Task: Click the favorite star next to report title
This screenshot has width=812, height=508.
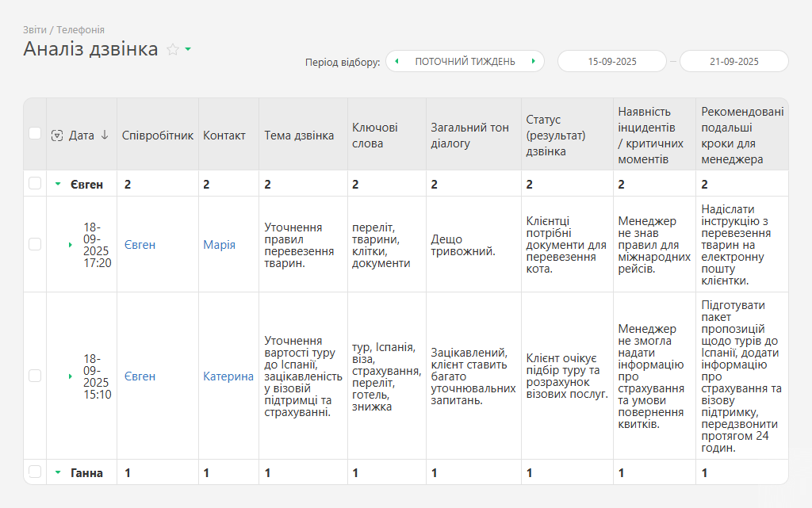Action: 173,49
